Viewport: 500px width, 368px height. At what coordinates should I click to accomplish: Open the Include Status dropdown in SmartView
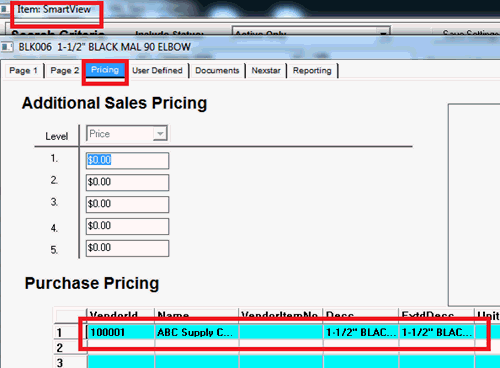pos(384,33)
